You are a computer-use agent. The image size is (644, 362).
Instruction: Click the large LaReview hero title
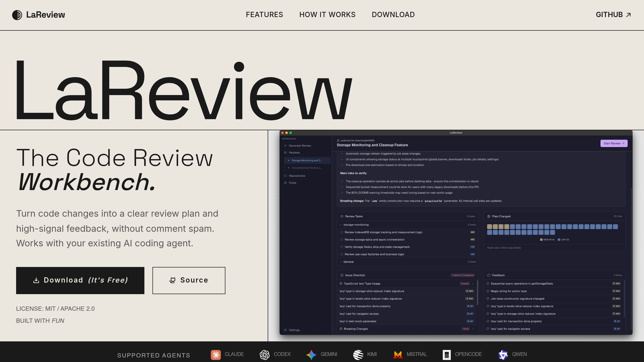coord(184,89)
